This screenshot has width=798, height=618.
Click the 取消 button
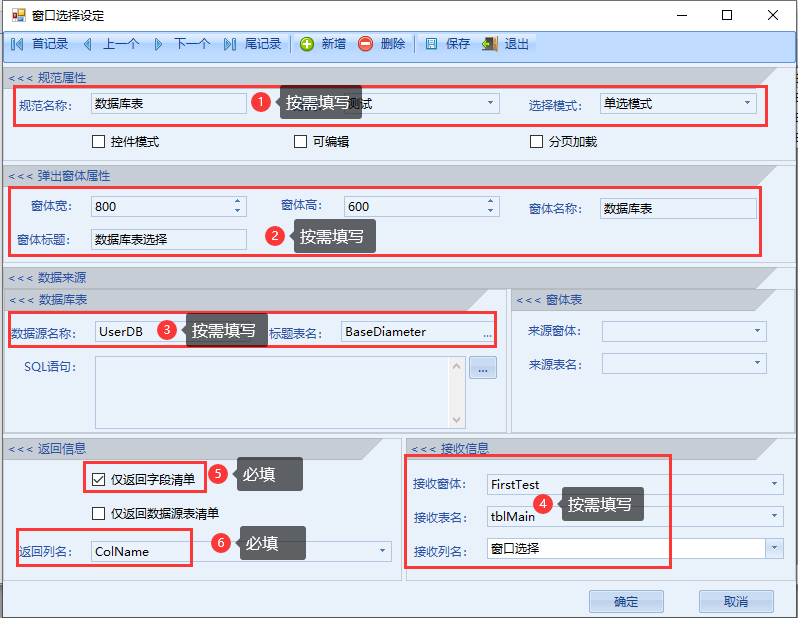[736, 602]
